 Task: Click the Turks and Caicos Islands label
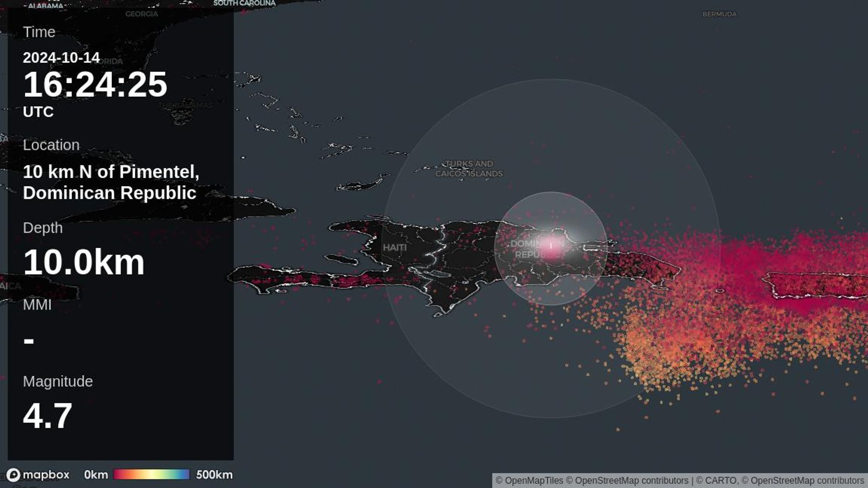tap(469, 169)
